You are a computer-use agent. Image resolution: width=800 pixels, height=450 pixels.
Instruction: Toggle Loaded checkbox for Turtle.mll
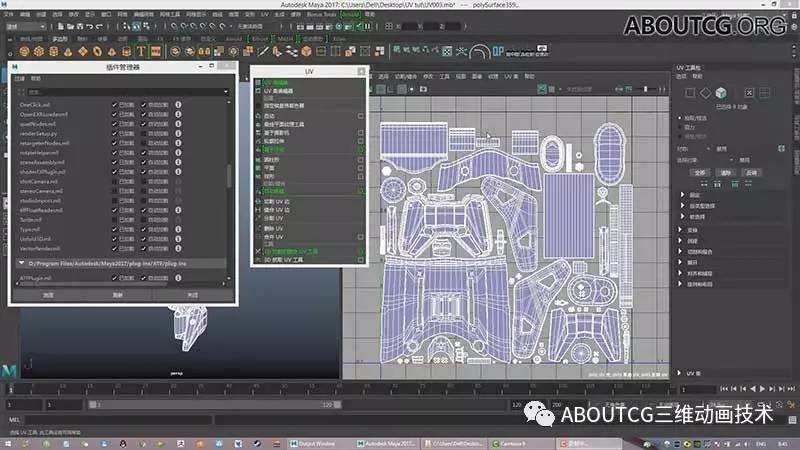pos(114,220)
